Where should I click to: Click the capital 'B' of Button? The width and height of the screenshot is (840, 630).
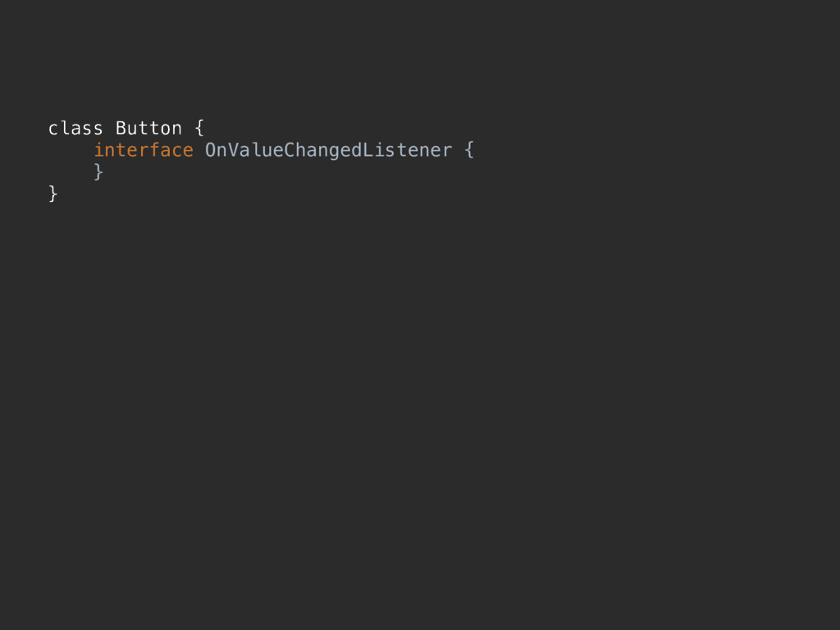pos(121,128)
